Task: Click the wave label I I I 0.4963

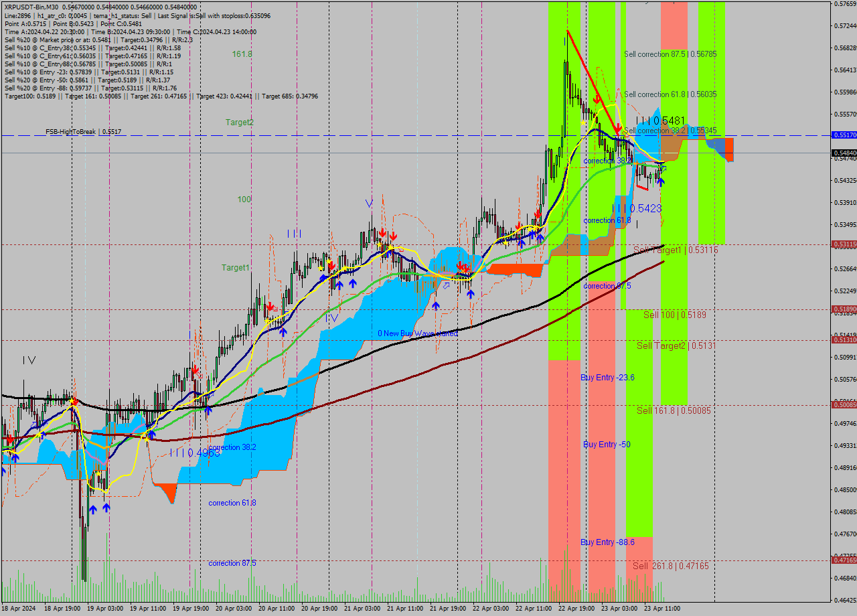Action: tap(195, 453)
